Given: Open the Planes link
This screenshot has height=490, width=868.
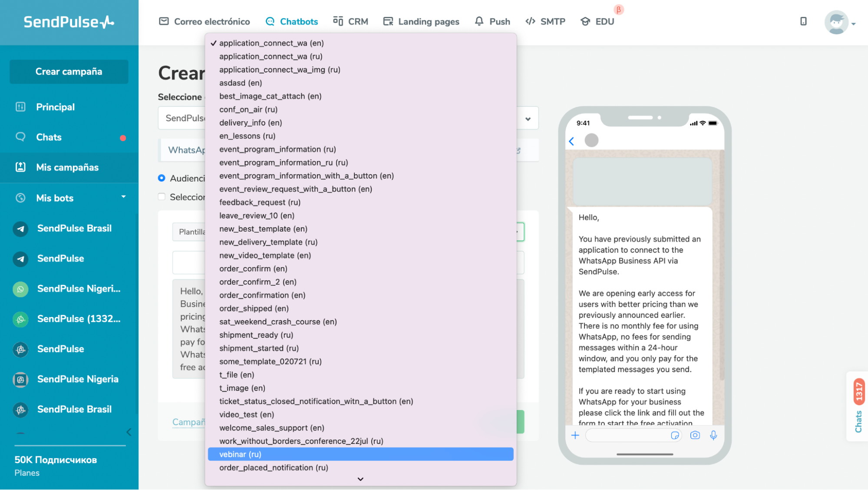Looking at the screenshot, I should (x=27, y=473).
